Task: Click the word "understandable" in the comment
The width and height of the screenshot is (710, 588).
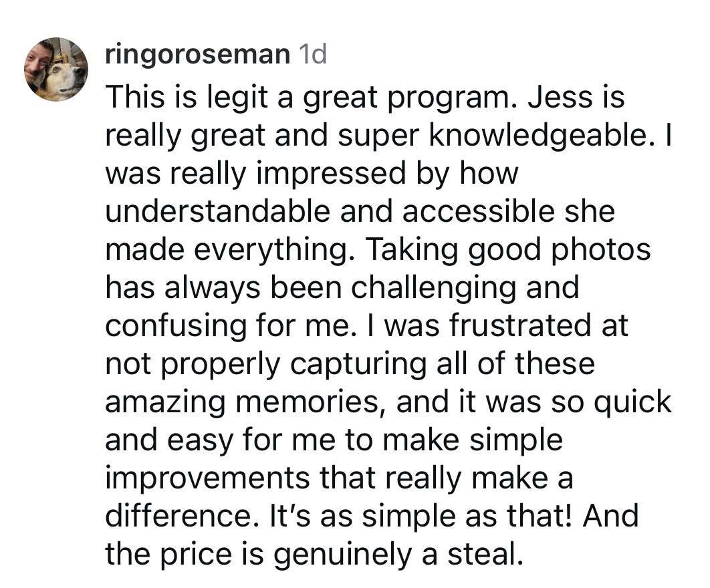Action: point(217,211)
